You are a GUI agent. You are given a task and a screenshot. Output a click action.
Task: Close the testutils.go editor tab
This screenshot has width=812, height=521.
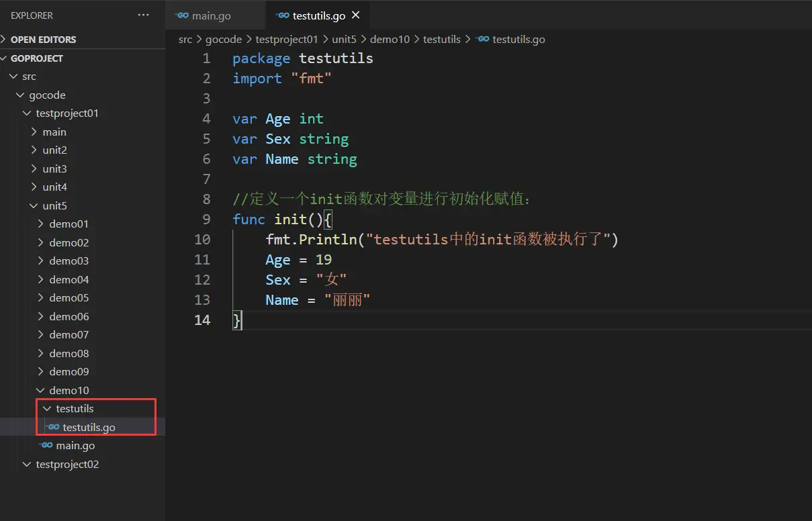[355, 15]
